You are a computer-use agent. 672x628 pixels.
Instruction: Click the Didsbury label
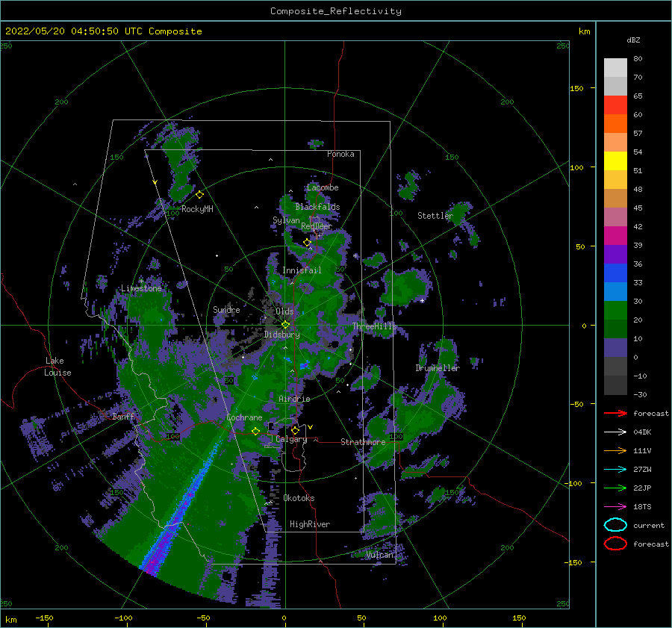(x=282, y=335)
